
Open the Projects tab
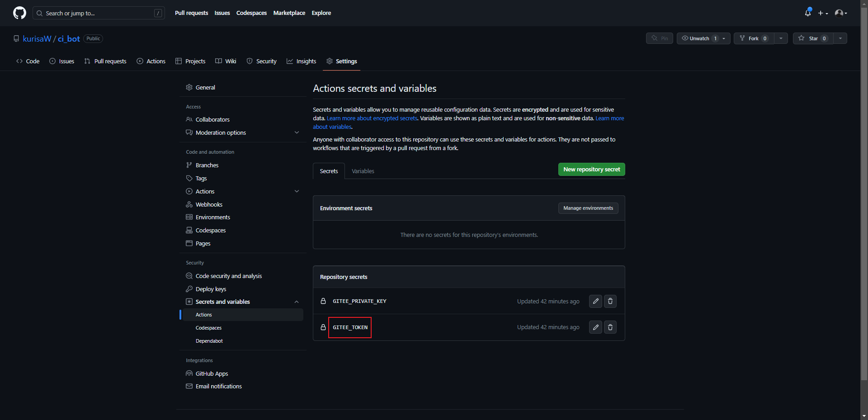coord(190,61)
